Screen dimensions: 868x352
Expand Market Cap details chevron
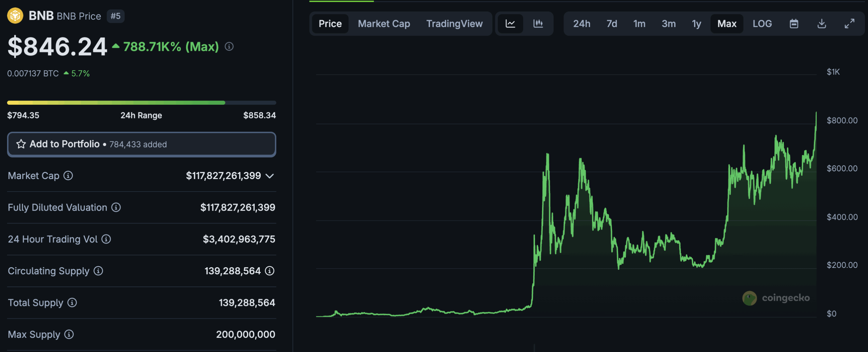[x=270, y=176]
